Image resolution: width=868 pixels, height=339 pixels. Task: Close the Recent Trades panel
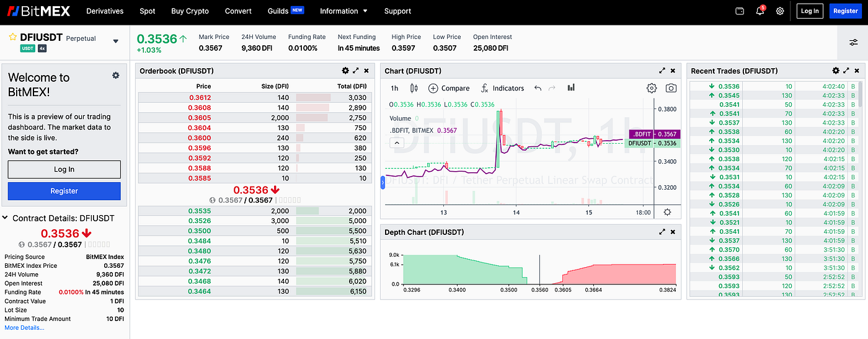coord(857,71)
